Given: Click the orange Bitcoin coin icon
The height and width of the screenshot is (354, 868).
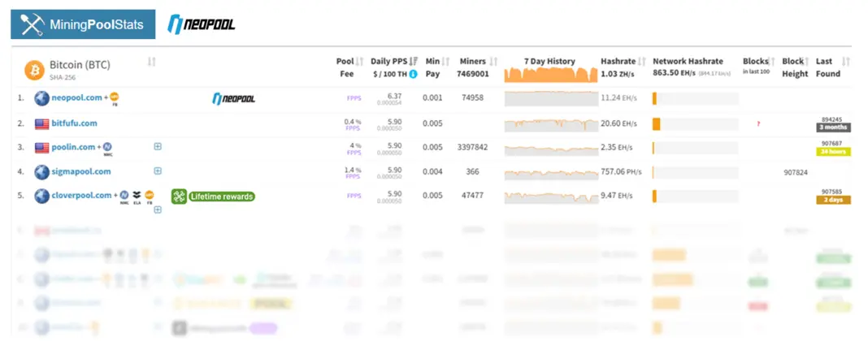Looking at the screenshot, I should tap(34, 71).
